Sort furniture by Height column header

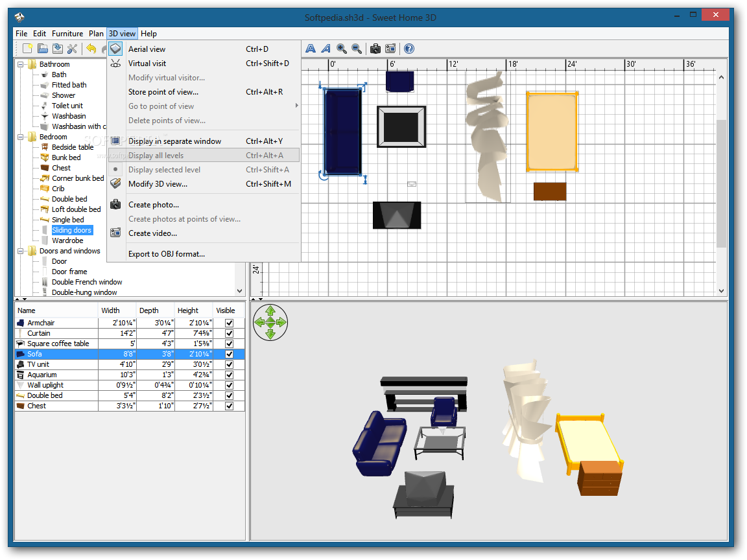coord(193,310)
